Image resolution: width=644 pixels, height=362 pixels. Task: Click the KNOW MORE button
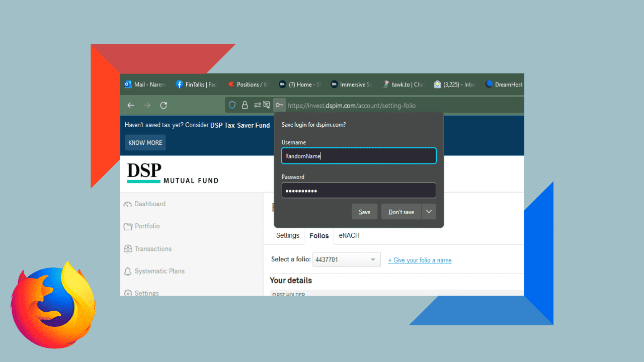click(145, 143)
